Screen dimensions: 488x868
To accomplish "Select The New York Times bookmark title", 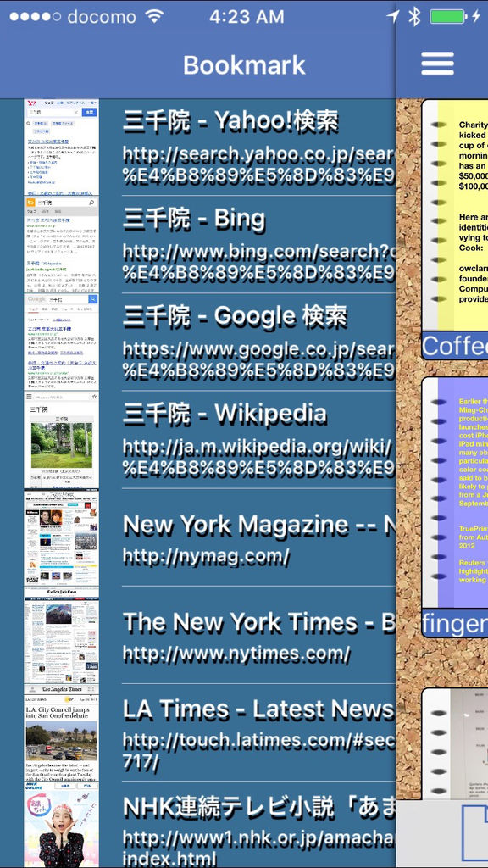I will point(259,623).
